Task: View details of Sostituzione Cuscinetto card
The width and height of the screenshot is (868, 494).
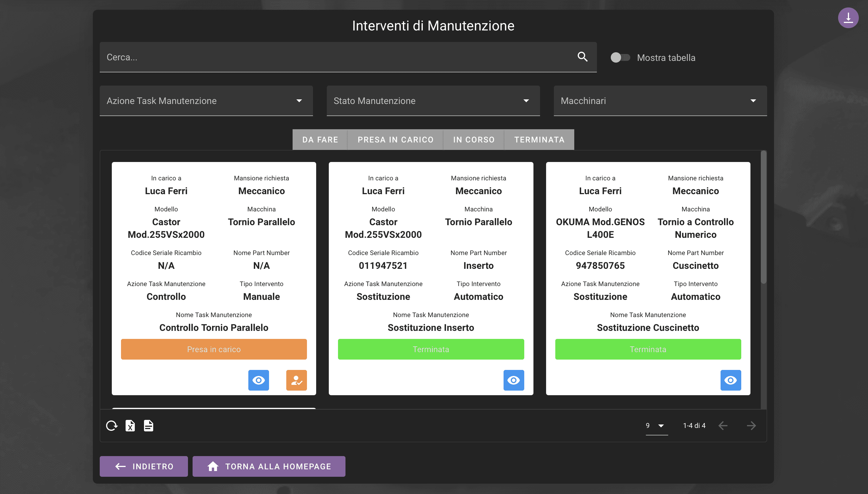Action: point(731,380)
